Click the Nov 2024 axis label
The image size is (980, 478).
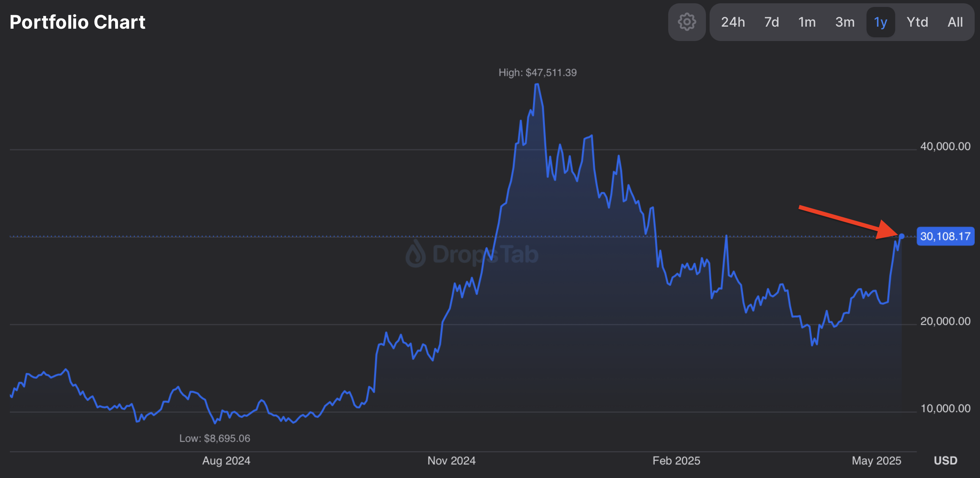click(x=451, y=461)
